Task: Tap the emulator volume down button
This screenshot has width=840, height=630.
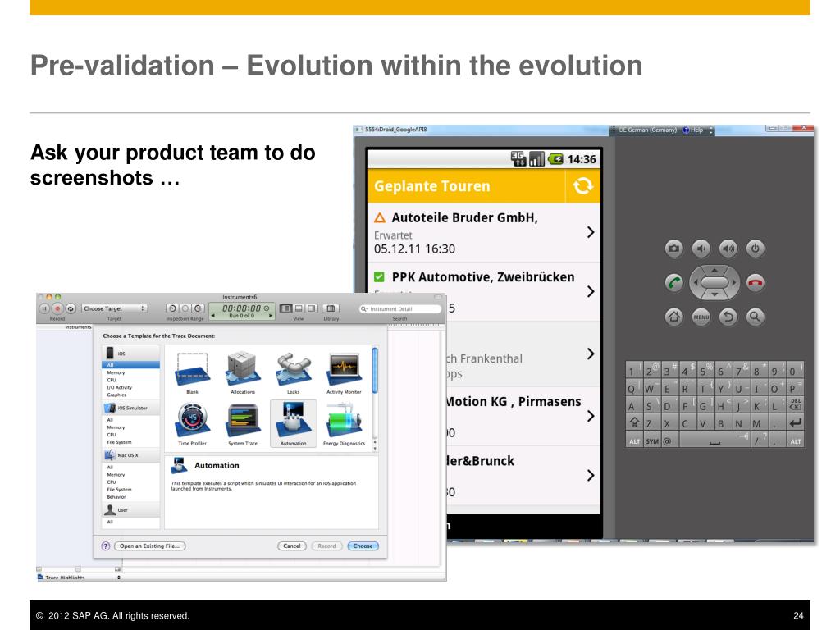Action: tap(701, 248)
